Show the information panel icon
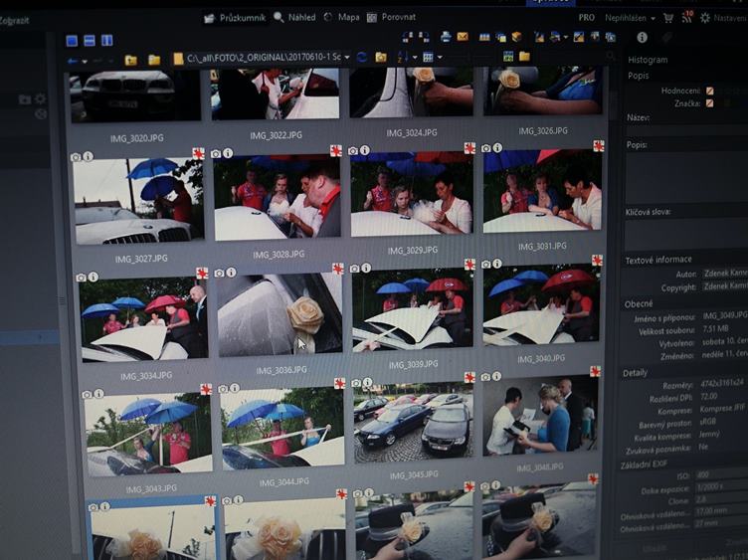Screen dimensions: 748x560 (x=643, y=37)
